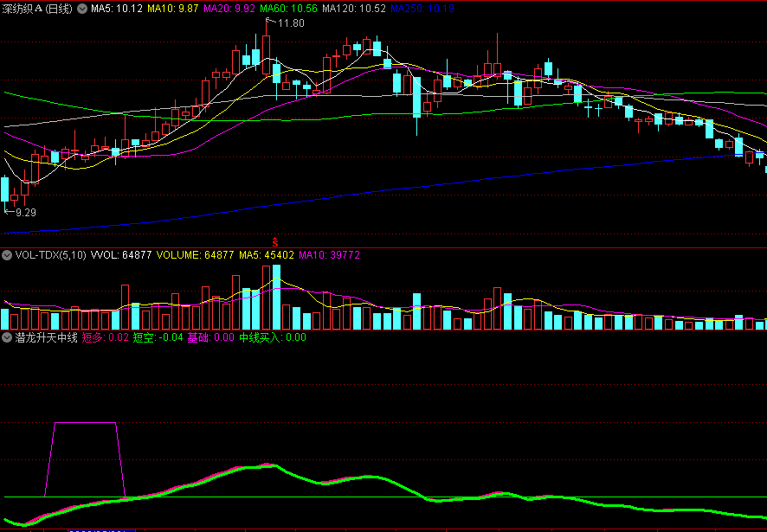Screen dimensions: 767x532
Task: Click the 深纺织A (日线) chart title
Action: tap(38, 9)
